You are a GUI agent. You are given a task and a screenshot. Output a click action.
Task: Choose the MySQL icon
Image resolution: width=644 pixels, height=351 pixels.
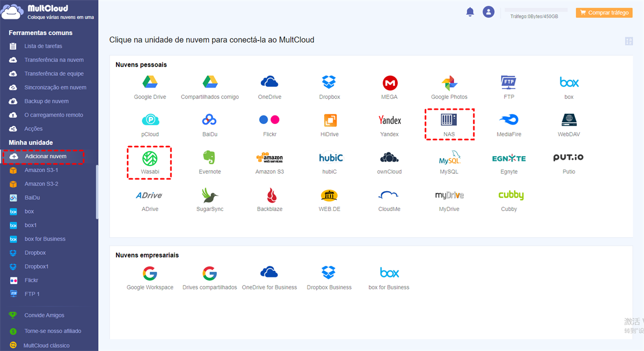pos(450,157)
